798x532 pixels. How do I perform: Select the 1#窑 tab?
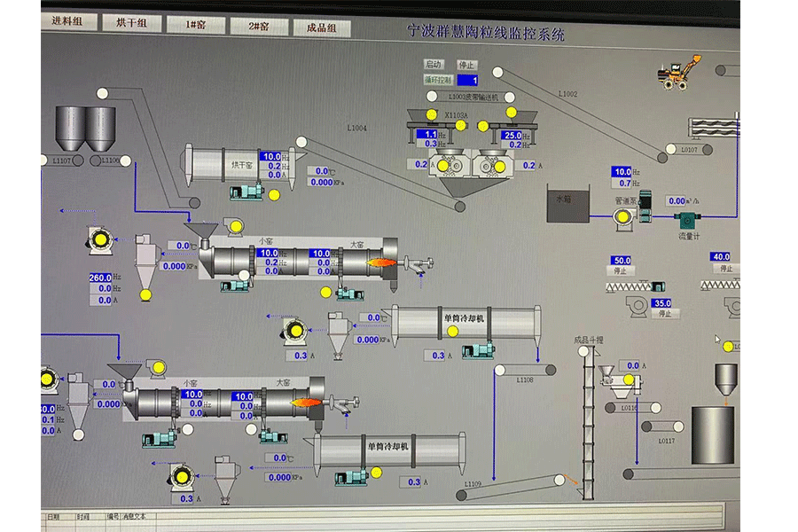(x=195, y=25)
